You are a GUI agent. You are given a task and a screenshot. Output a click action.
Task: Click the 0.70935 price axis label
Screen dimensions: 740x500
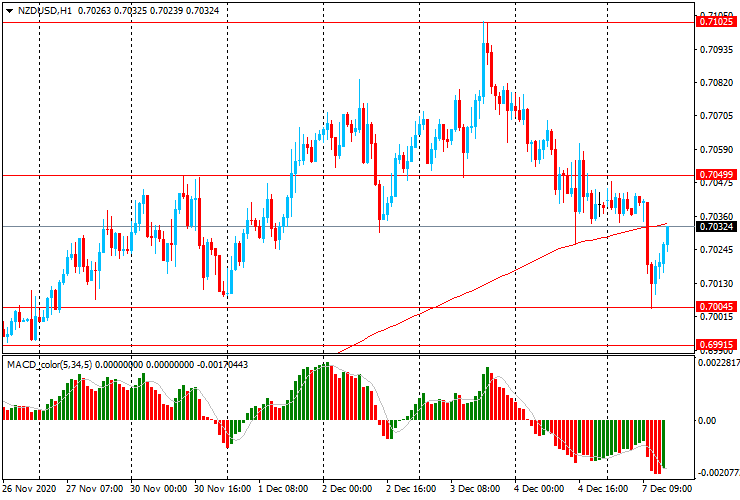(714, 49)
